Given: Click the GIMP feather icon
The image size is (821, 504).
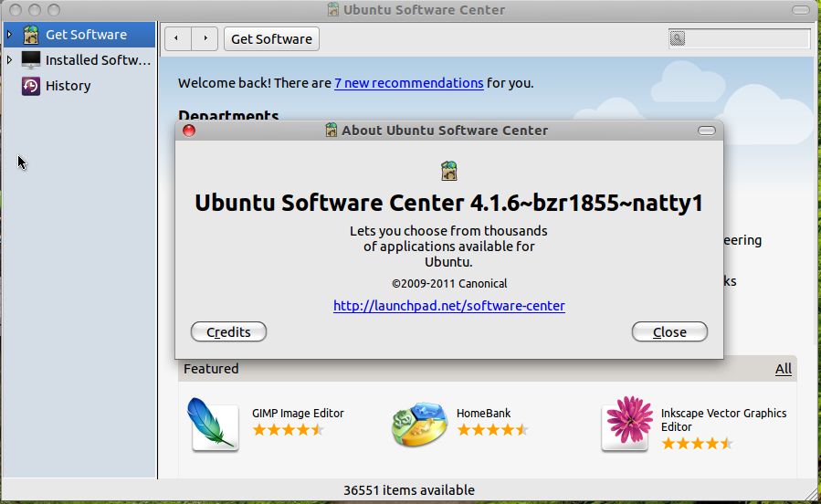Looking at the screenshot, I should 214,424.
